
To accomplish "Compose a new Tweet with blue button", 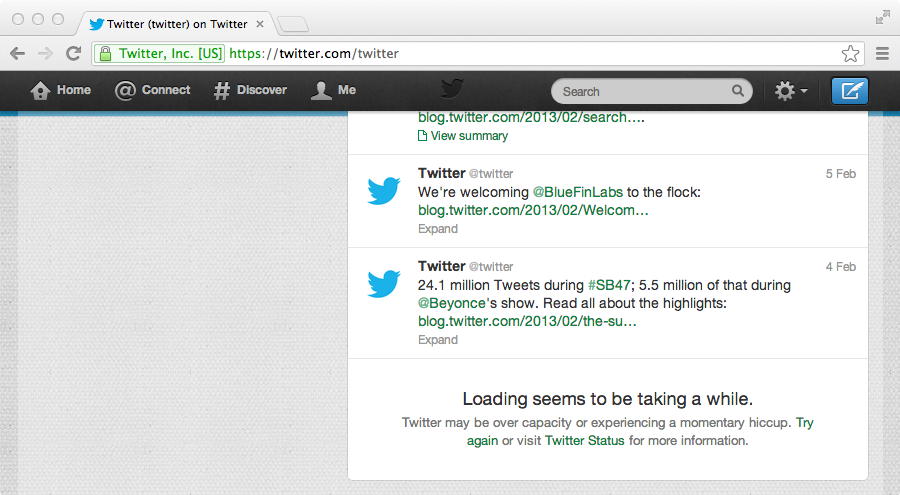I will [x=850, y=91].
